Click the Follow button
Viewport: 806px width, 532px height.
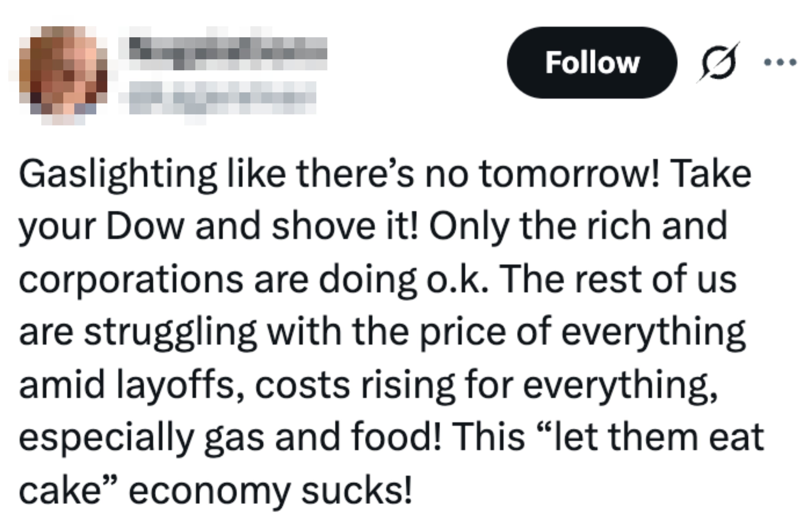click(592, 63)
